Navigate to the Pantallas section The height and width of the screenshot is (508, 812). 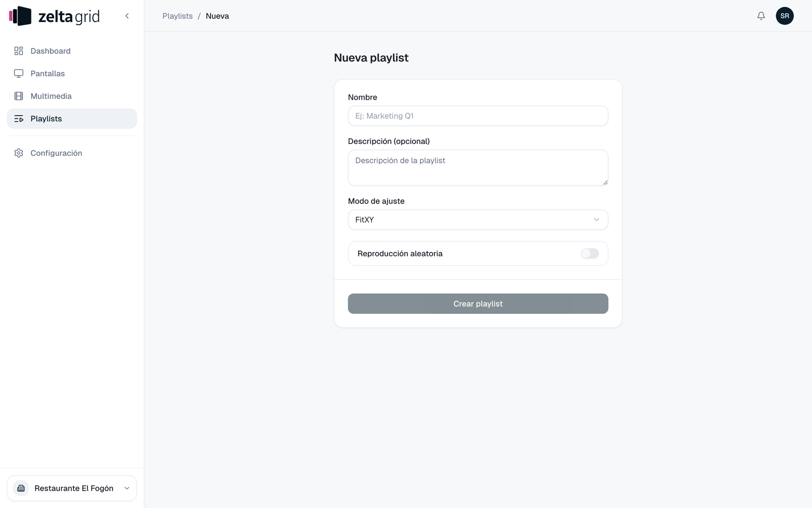72,74
